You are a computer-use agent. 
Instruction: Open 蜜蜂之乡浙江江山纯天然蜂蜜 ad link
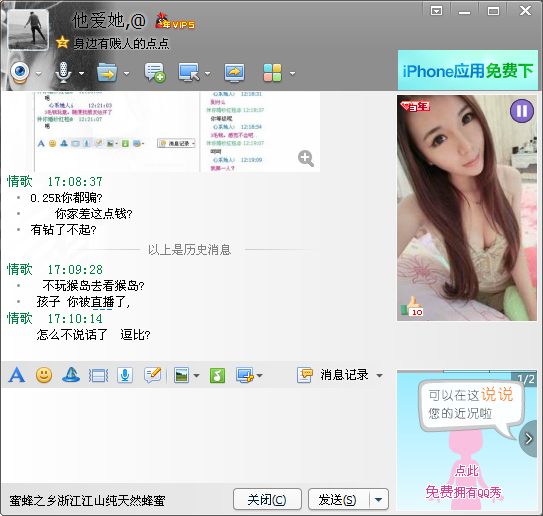click(x=87, y=500)
